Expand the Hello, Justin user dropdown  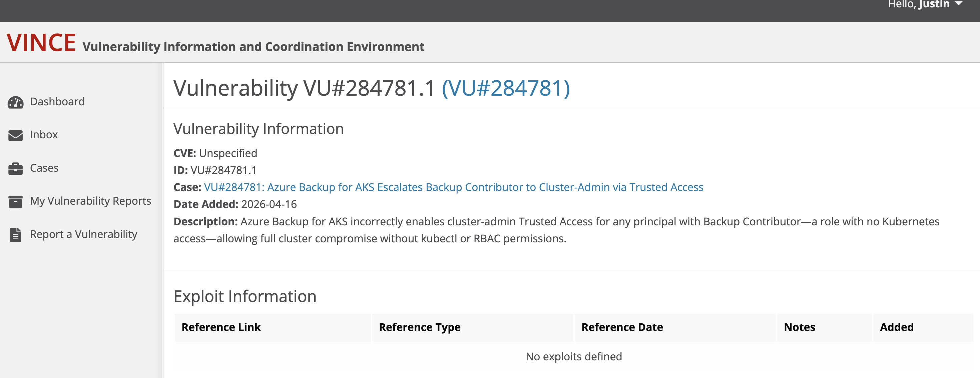click(x=925, y=5)
